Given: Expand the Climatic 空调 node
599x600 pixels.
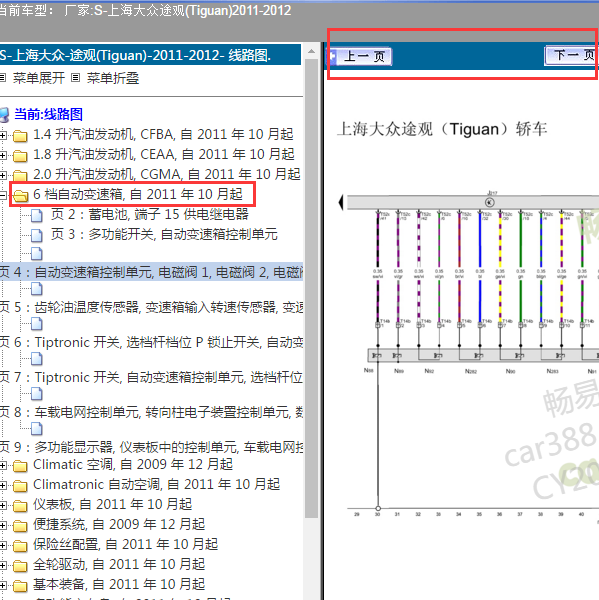Looking at the screenshot, I should [x=3, y=465].
